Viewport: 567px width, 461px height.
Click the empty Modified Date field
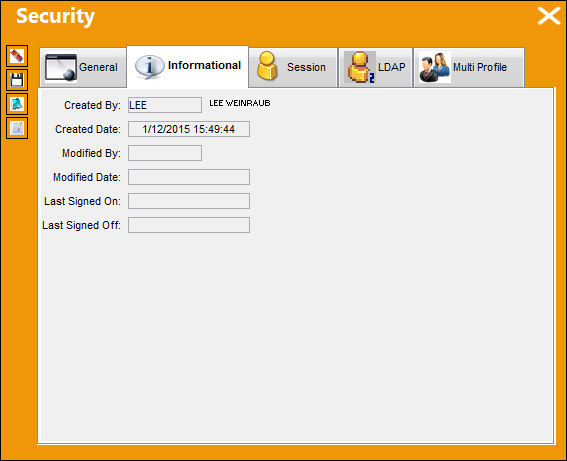(189, 177)
